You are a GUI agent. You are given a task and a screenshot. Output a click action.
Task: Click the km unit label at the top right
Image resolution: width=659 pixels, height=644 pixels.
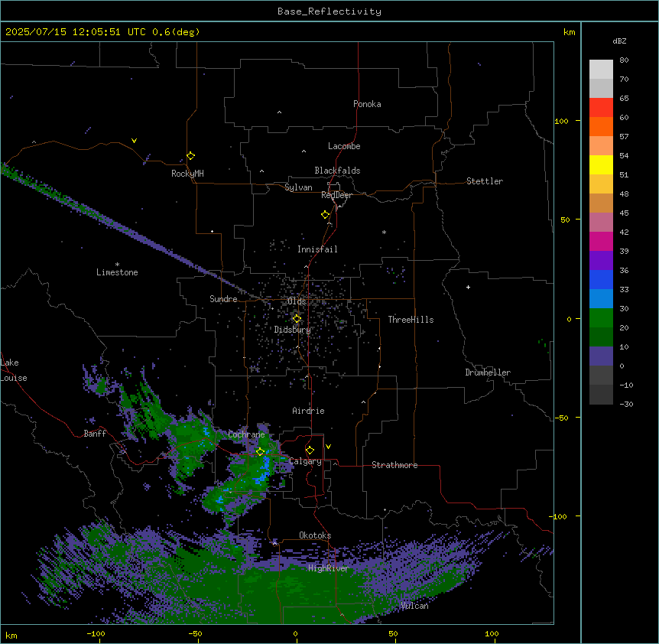(x=569, y=32)
